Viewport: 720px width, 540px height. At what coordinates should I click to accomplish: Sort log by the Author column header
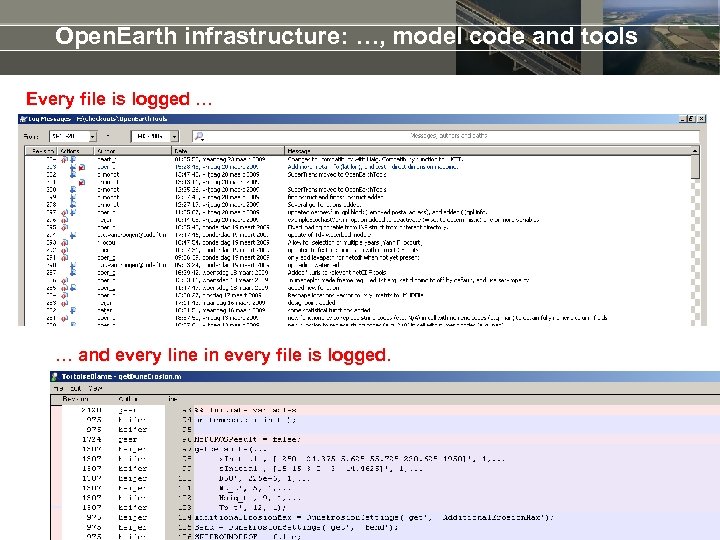point(133,151)
